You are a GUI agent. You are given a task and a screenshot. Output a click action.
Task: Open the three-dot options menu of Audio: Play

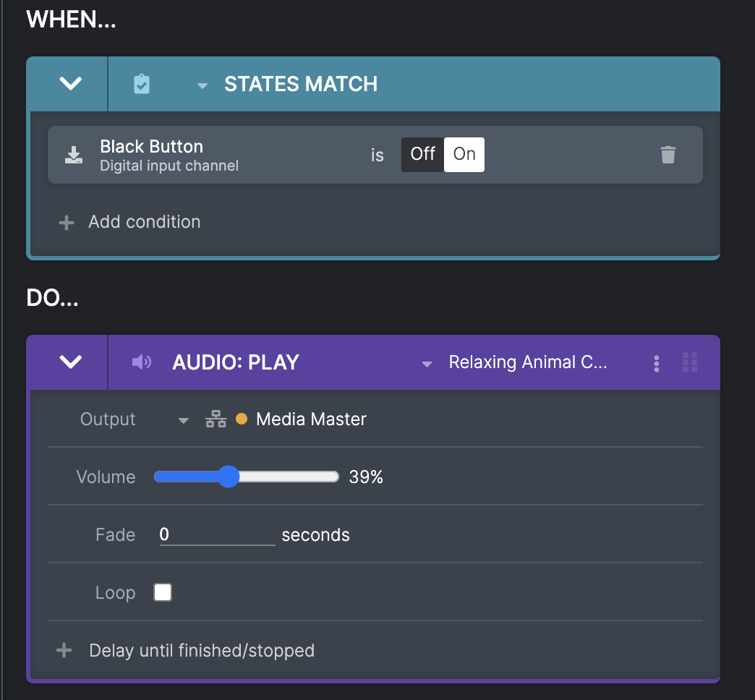(657, 364)
